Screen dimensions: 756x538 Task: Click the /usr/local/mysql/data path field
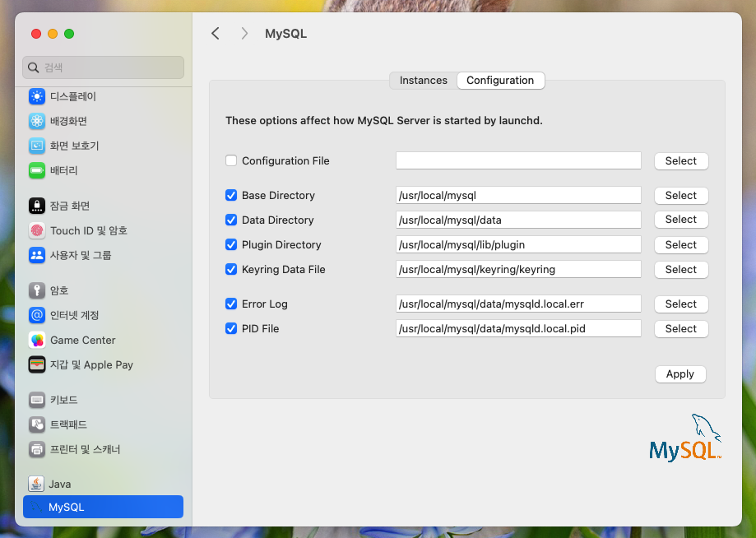tap(518, 220)
